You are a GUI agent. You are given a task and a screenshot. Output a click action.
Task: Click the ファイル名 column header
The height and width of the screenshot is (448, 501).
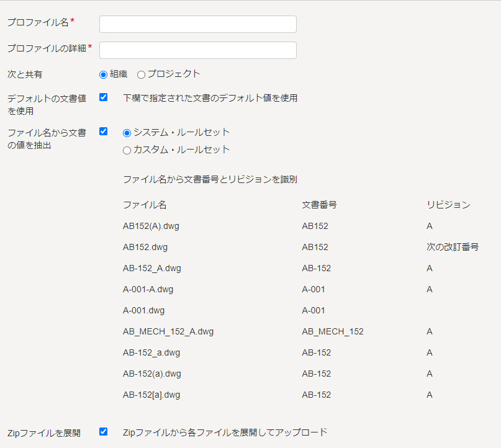point(145,205)
